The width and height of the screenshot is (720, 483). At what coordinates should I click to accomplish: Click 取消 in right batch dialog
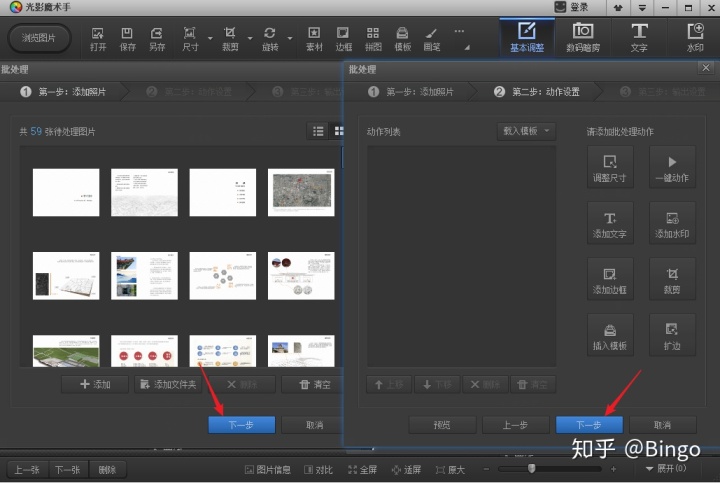(663, 425)
